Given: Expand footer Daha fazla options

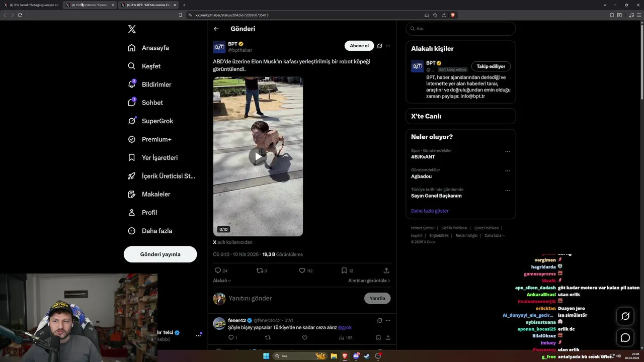Looking at the screenshot, I should [x=495, y=235].
